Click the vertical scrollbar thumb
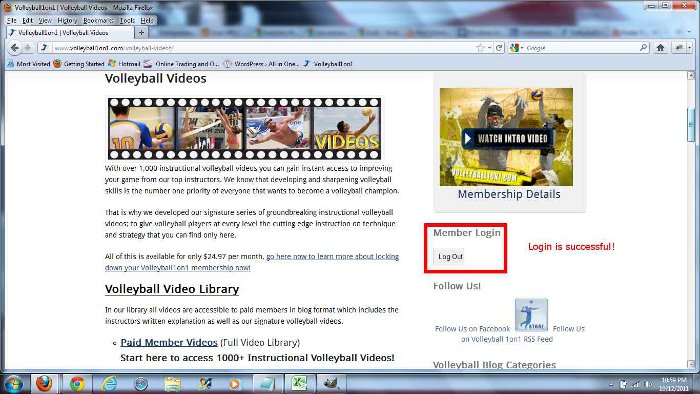Viewport: 700px width, 394px height. pyautogui.click(x=691, y=125)
